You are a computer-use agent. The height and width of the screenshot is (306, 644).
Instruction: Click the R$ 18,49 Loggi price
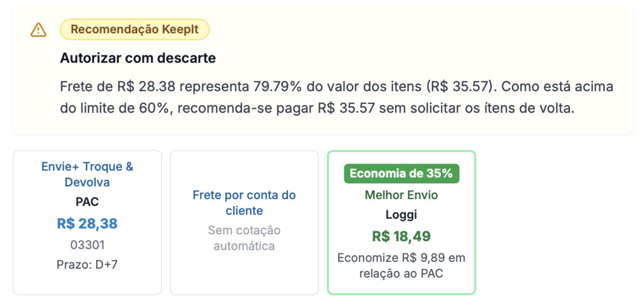(401, 236)
